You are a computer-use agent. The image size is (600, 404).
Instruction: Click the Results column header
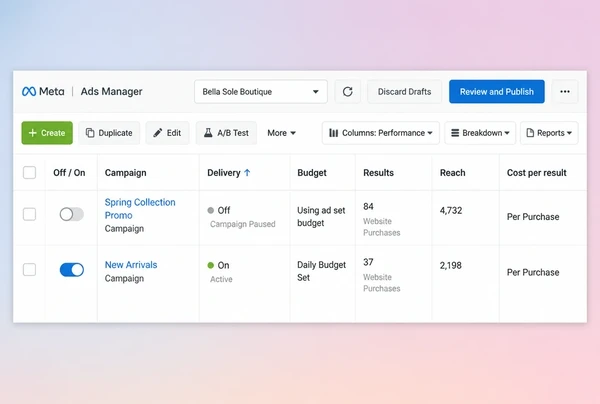tap(378, 173)
